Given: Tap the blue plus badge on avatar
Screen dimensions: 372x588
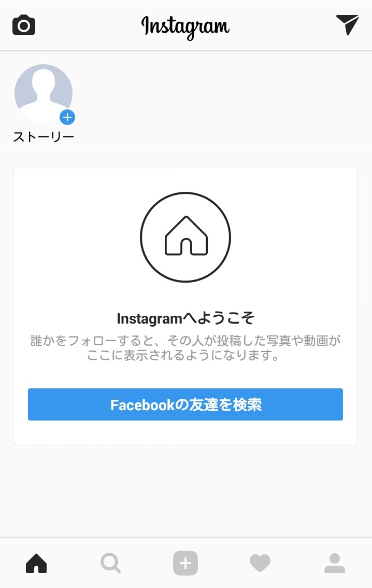Looking at the screenshot, I should point(67,117).
